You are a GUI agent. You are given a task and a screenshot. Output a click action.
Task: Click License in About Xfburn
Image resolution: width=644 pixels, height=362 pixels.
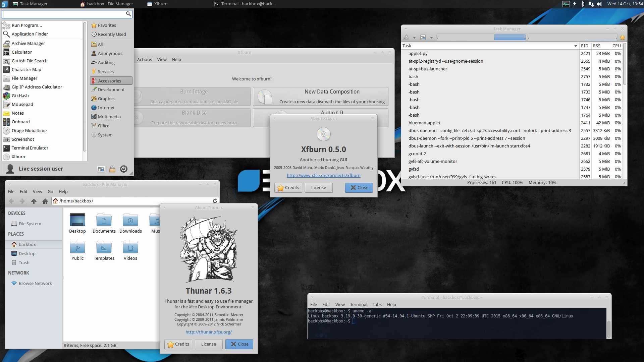pos(319,188)
